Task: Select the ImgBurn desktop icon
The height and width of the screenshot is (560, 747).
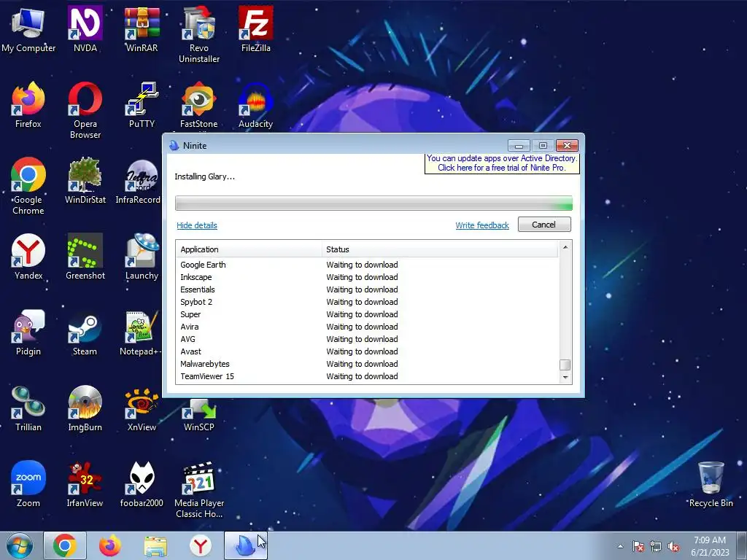Action: pos(85,408)
